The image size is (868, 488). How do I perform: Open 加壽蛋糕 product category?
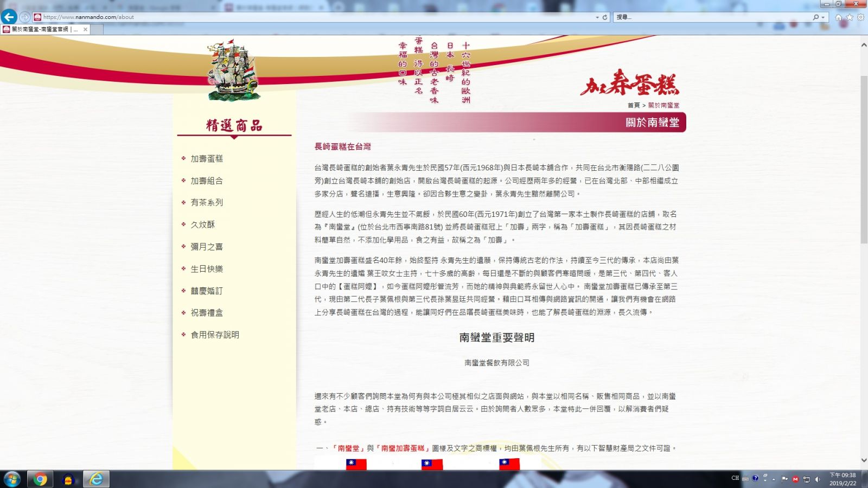pyautogui.click(x=207, y=159)
